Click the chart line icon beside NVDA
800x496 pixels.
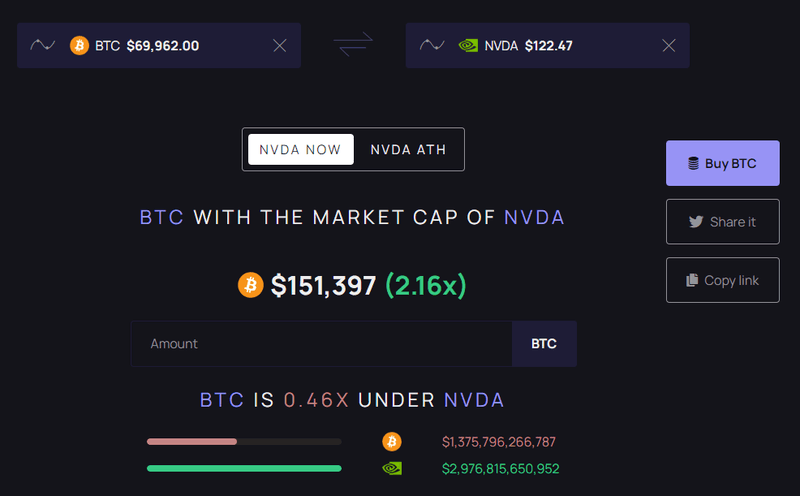click(432, 45)
